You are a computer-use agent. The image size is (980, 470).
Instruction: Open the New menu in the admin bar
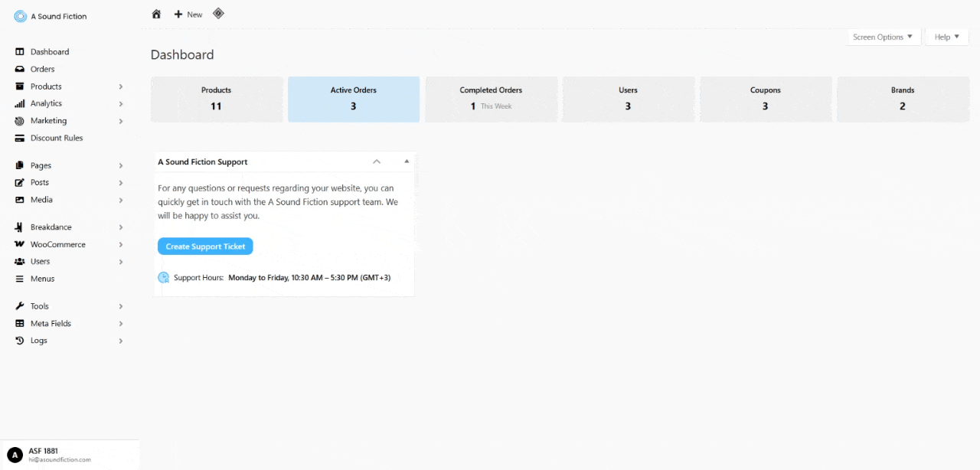coord(188,14)
